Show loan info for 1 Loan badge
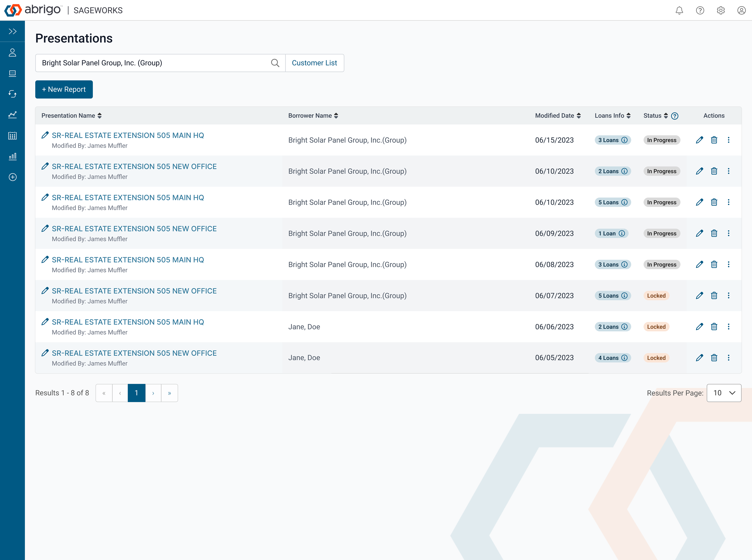 coord(622,234)
